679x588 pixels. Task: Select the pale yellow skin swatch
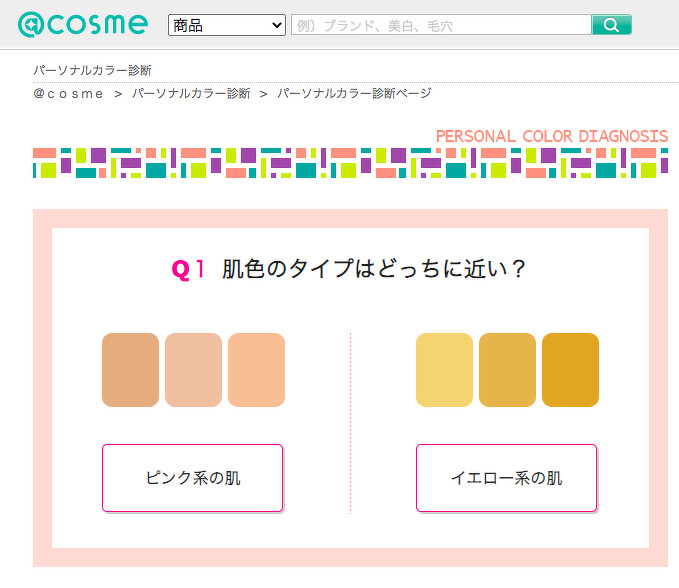click(x=444, y=370)
